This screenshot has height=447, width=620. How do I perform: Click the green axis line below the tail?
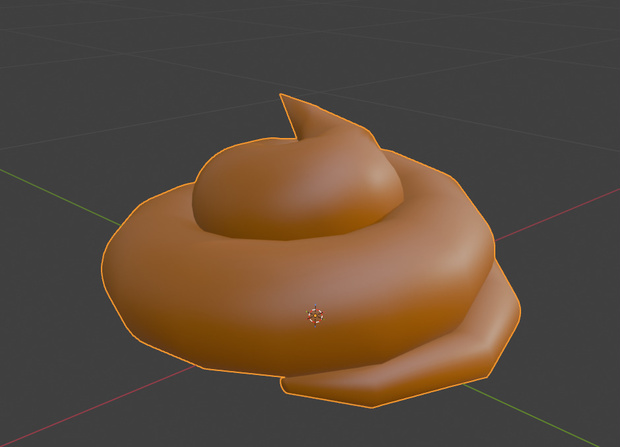click(x=532, y=415)
